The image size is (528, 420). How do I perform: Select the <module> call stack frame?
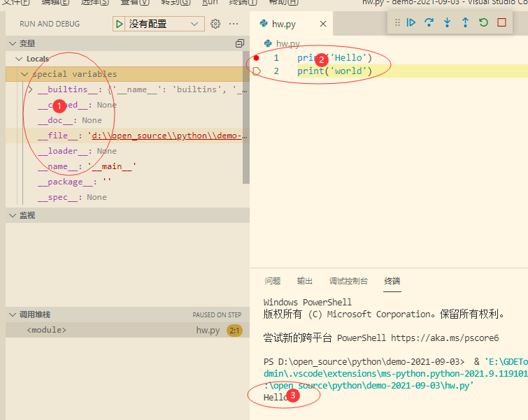[46, 330]
